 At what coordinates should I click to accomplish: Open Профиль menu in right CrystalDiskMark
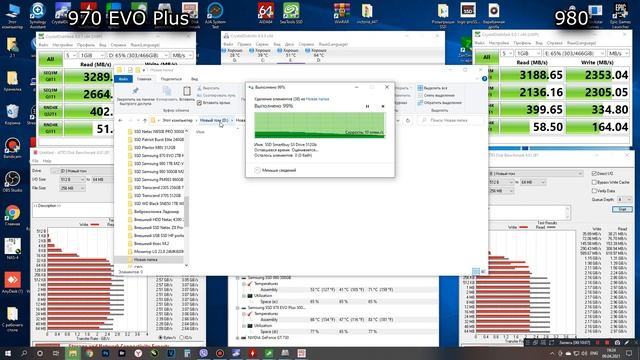point(522,43)
